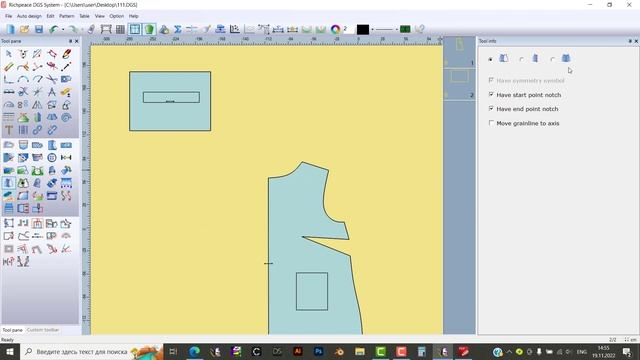Viewport: 640px width, 360px height.
Task: Open the Edit menu
Action: pyautogui.click(x=50, y=16)
